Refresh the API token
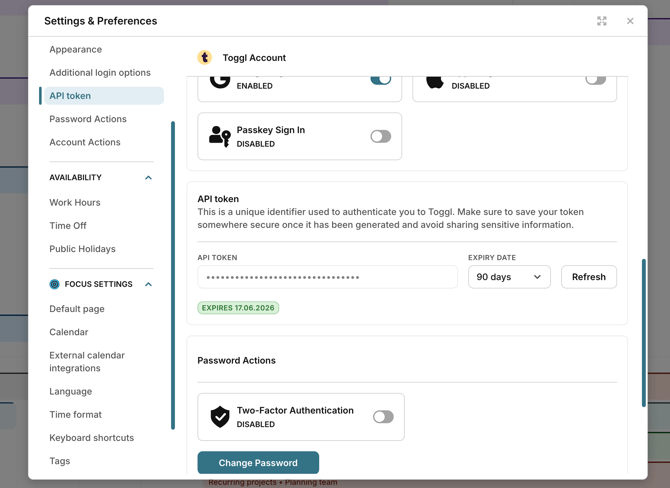This screenshot has height=488, width=670. 589,277
